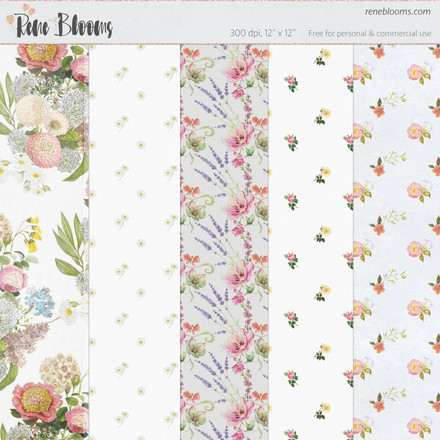440x440 pixels.
Task: Select the blue watercolor peach flower paper
Action: [x=397, y=242]
